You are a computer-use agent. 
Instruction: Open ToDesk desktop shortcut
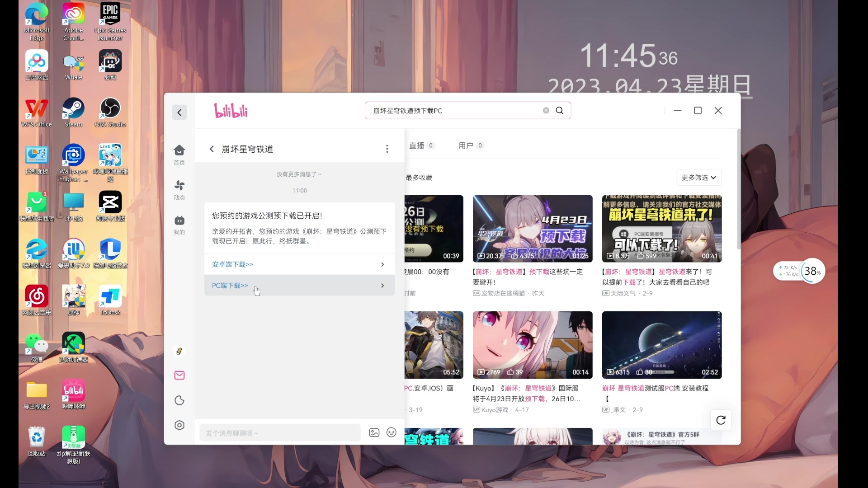[x=110, y=300]
